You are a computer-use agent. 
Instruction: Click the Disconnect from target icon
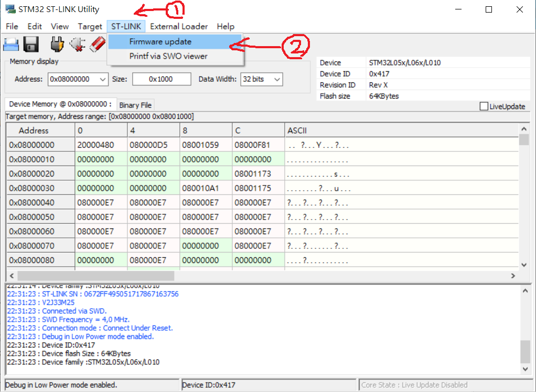(x=77, y=45)
